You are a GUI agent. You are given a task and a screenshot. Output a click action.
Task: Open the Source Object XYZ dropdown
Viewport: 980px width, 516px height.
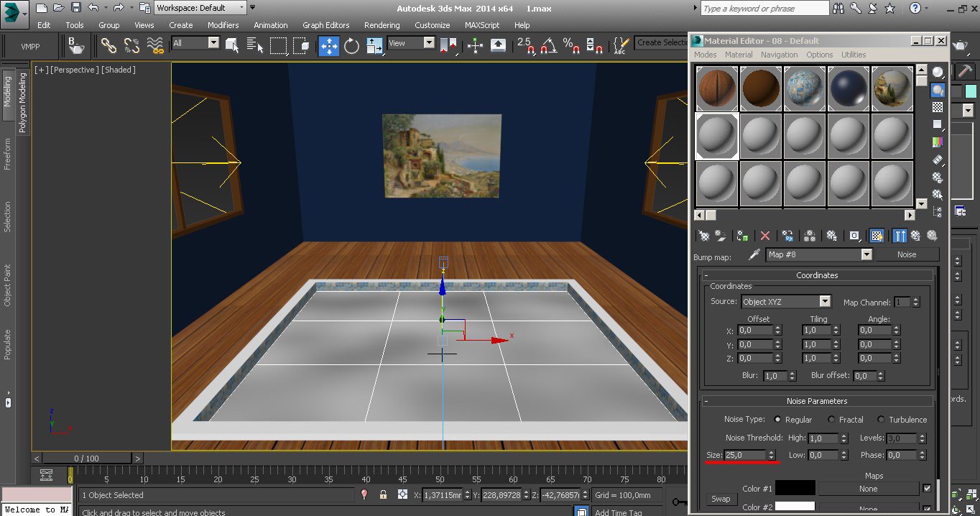point(824,302)
